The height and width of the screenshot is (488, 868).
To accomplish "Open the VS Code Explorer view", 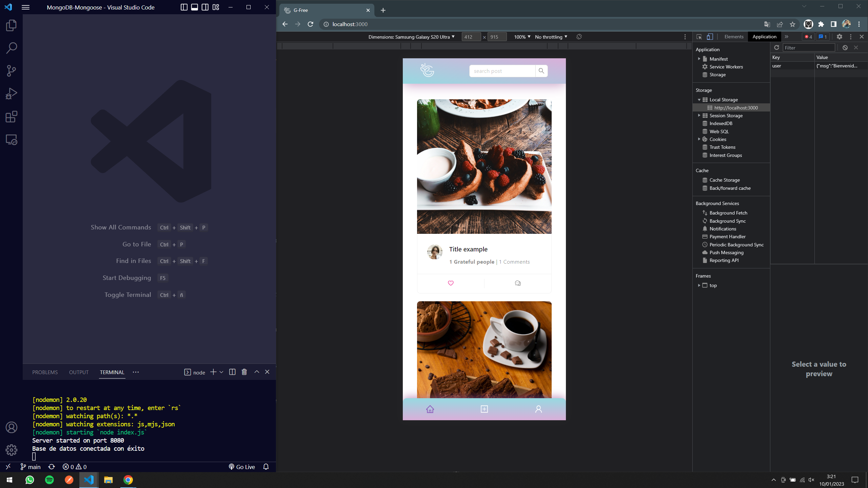I will [x=11, y=25].
